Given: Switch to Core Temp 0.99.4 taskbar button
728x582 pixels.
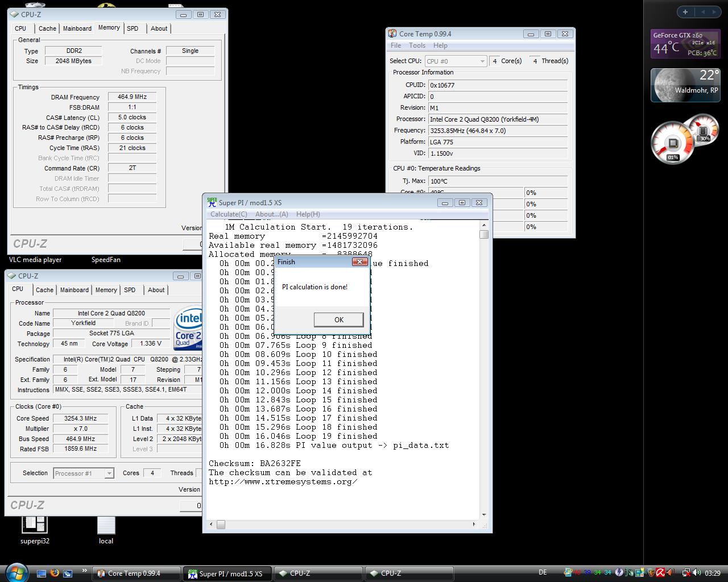Looking at the screenshot, I should (135, 573).
